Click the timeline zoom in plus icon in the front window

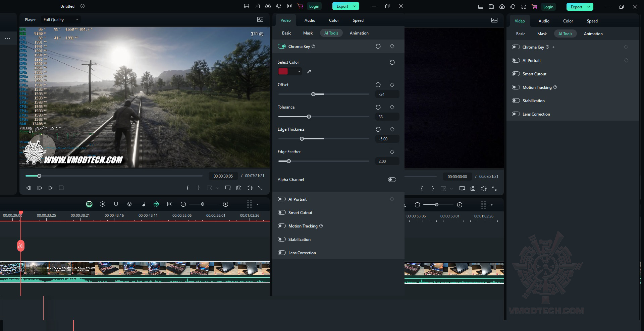click(x=226, y=204)
